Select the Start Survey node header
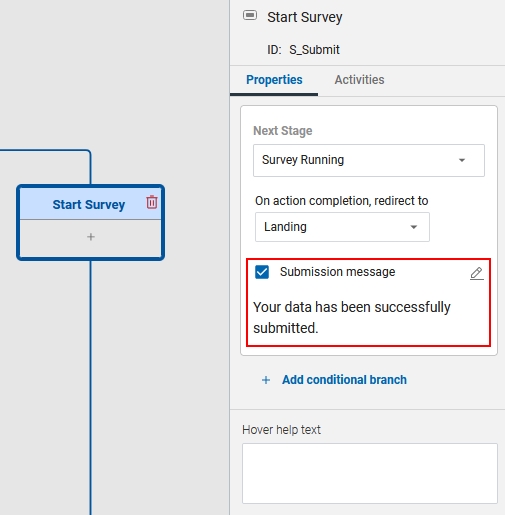Screen dimensions: 505x515 (x=89, y=204)
